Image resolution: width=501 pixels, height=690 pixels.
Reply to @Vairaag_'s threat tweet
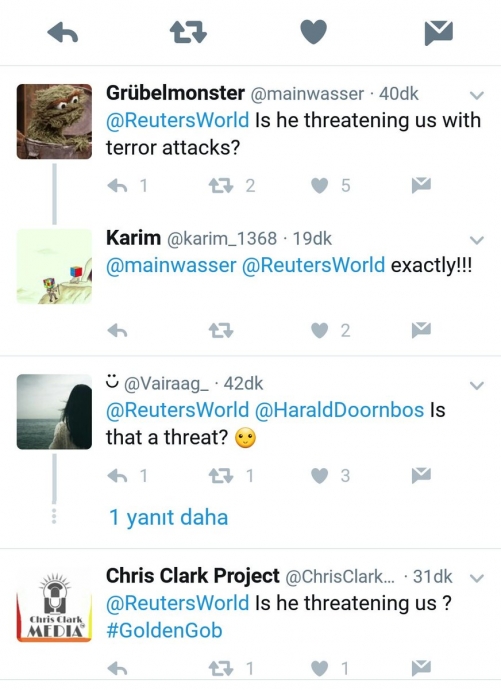tap(117, 476)
